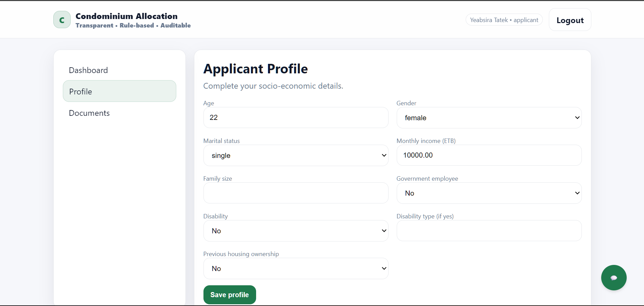Expand the Gender dropdown chevron
Image resolution: width=644 pixels, height=306 pixels.
tap(577, 118)
